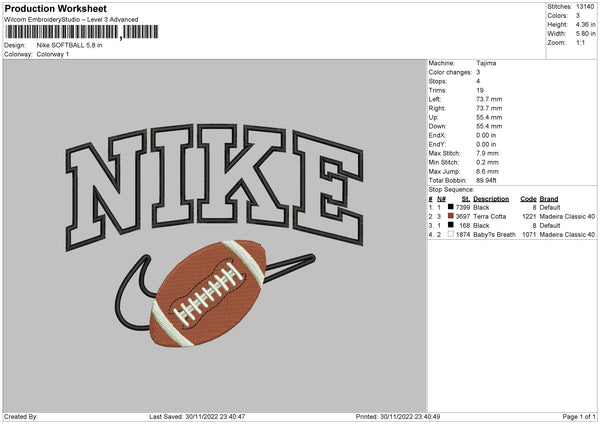Viewport: 600px width, 424px height.
Task: Click the Max Jump value 6.6 mm
Action: 487,171
